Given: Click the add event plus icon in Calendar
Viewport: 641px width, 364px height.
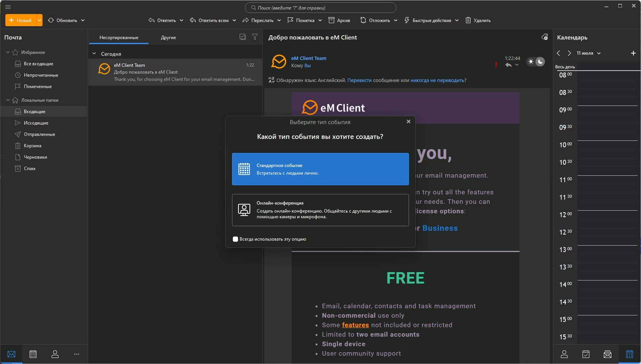Looking at the screenshot, I should 633,53.
